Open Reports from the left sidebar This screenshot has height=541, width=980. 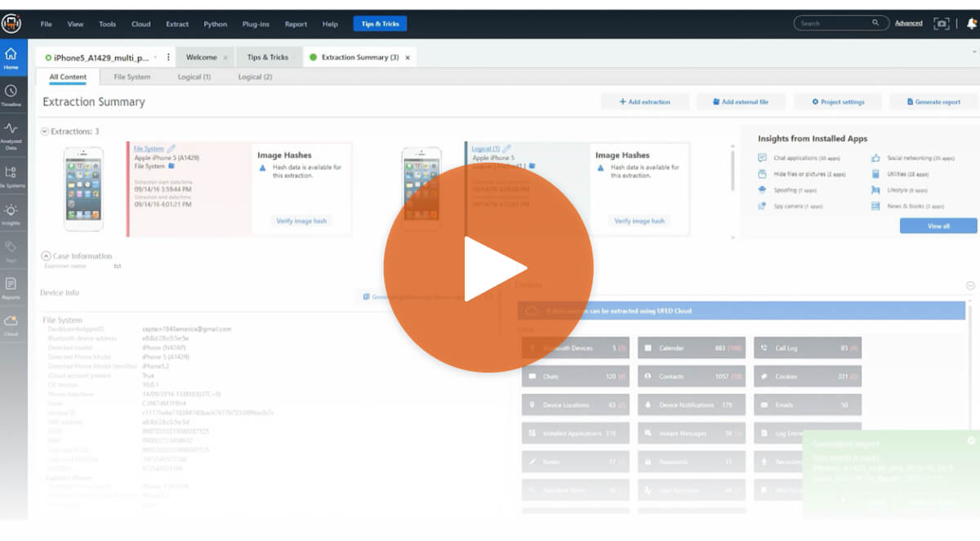tap(11, 288)
